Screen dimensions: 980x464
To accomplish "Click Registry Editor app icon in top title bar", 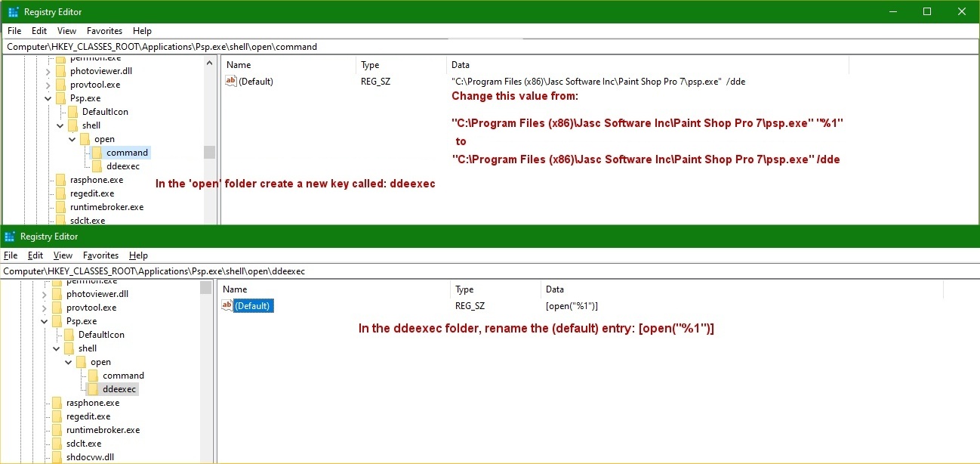I will pyautogui.click(x=14, y=11).
